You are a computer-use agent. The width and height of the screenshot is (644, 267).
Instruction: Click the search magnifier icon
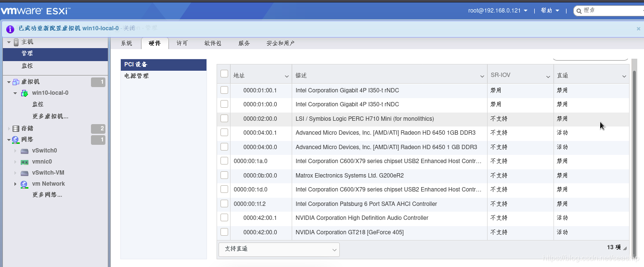pos(579,11)
